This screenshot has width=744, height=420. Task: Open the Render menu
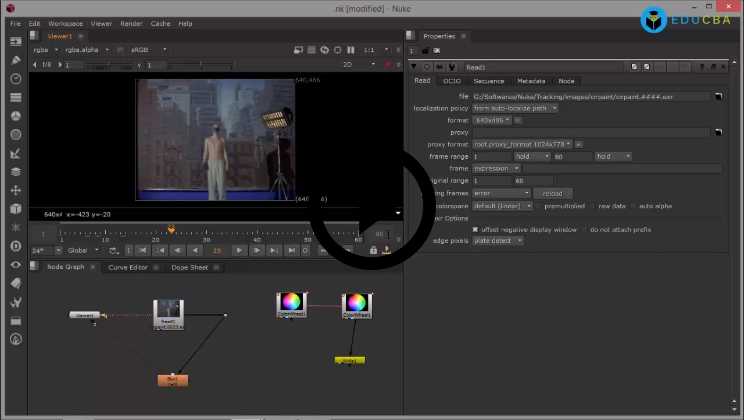tap(130, 23)
